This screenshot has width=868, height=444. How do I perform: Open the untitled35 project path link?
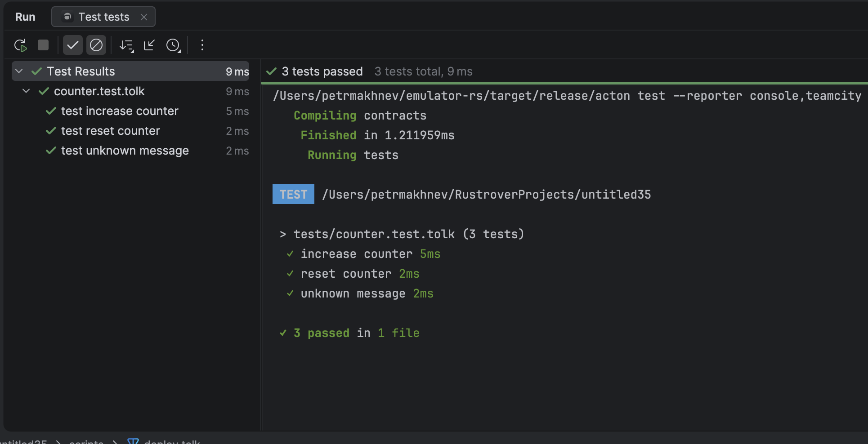point(486,195)
